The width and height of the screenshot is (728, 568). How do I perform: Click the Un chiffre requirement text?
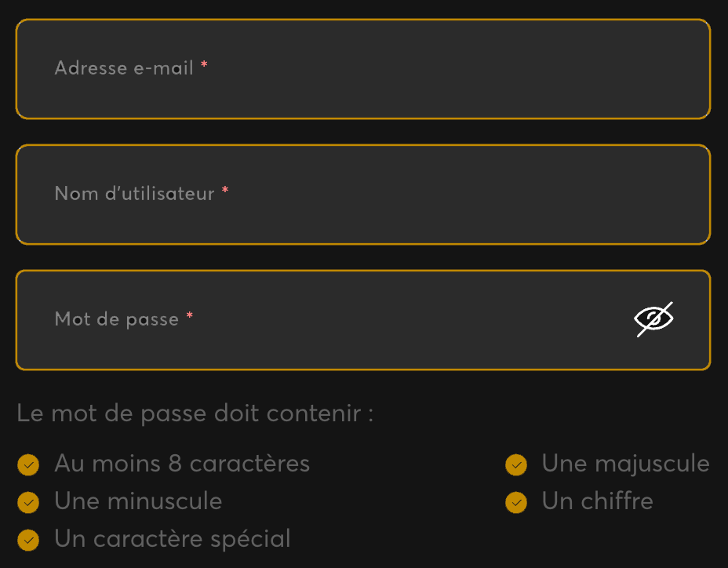[x=598, y=501]
